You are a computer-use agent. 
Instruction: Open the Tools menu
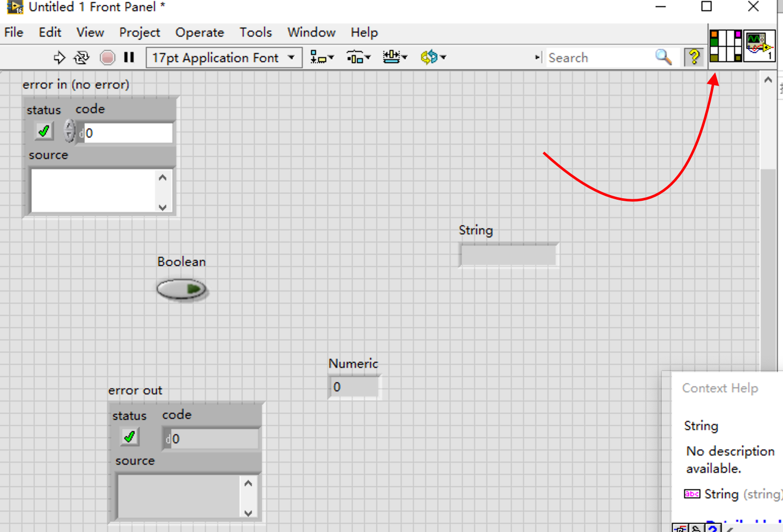point(255,32)
